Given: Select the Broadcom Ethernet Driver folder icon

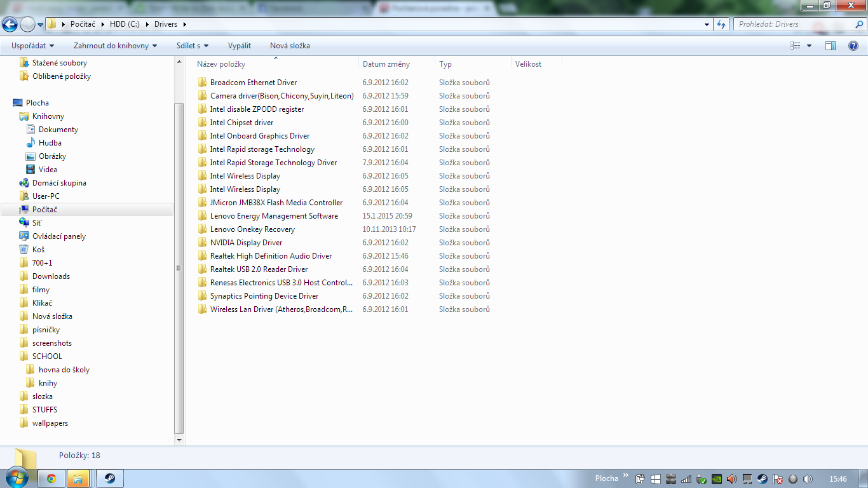Looking at the screenshot, I should (x=203, y=83).
